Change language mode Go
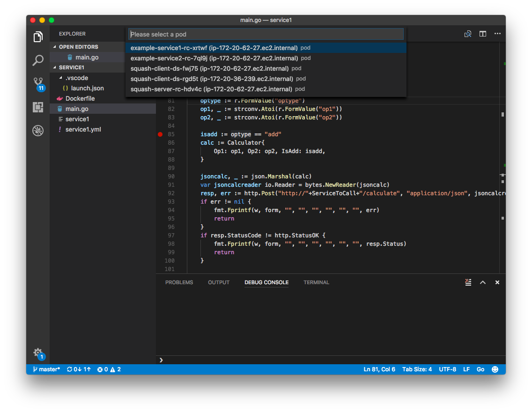Image resolution: width=532 pixels, height=412 pixels. tap(480, 369)
